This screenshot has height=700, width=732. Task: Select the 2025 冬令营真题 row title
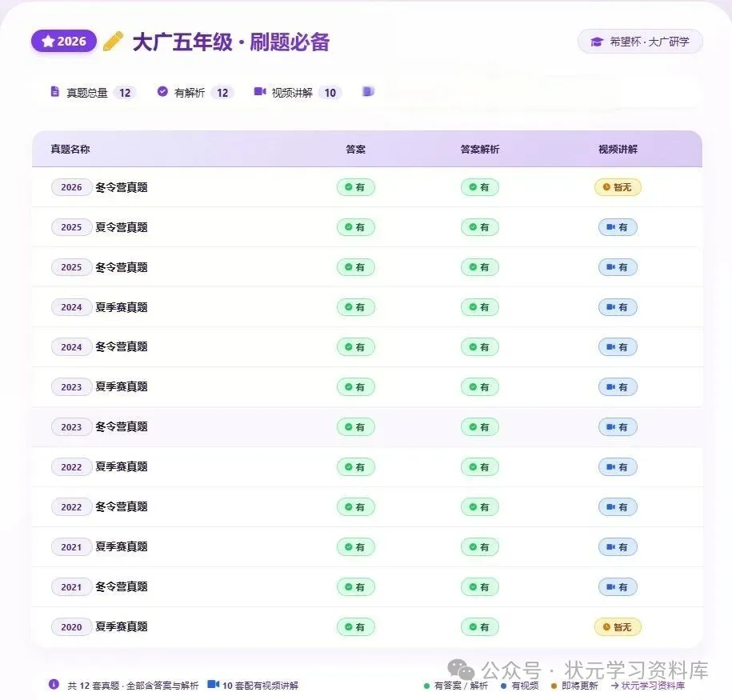[122, 267]
